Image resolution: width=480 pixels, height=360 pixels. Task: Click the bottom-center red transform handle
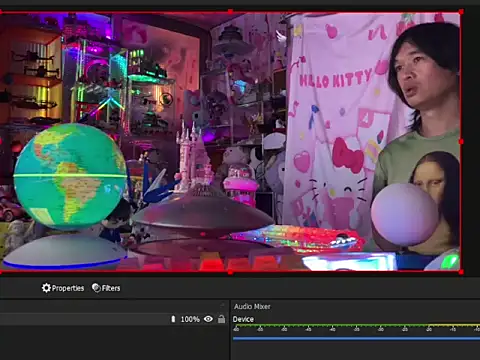pos(230,272)
